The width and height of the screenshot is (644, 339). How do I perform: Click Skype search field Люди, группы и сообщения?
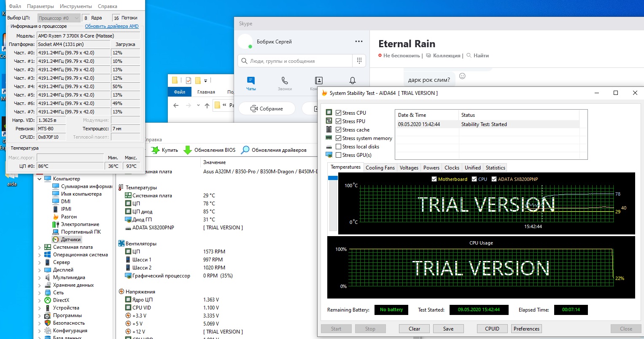(x=295, y=61)
